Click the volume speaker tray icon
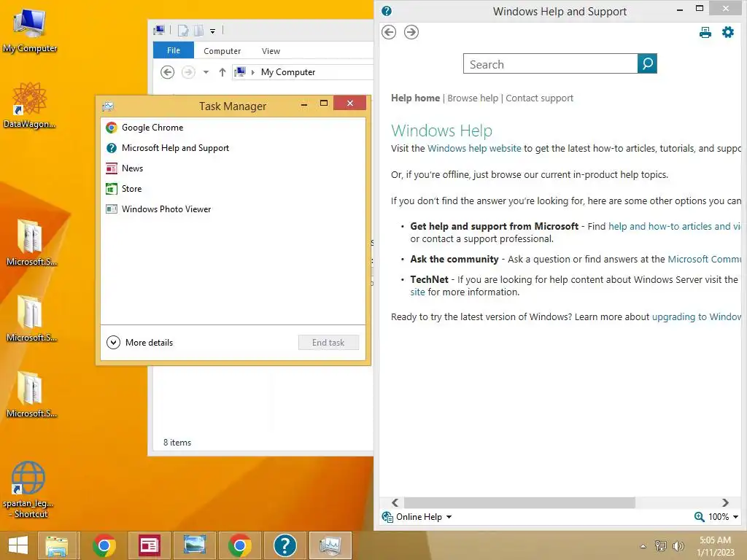This screenshot has height=560, width=747. [x=678, y=546]
